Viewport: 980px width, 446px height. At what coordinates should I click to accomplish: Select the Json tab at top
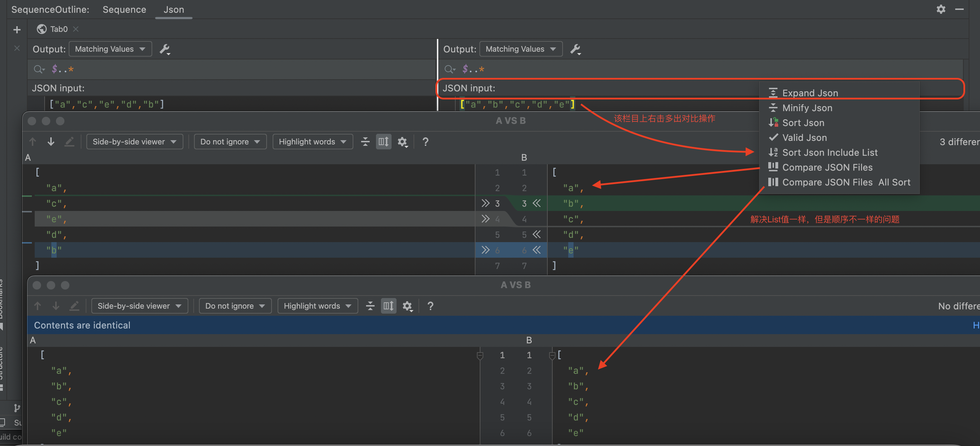pos(174,9)
